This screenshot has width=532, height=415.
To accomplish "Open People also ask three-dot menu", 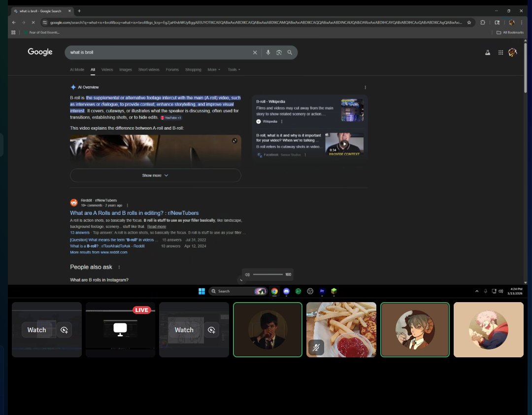I will point(119,267).
